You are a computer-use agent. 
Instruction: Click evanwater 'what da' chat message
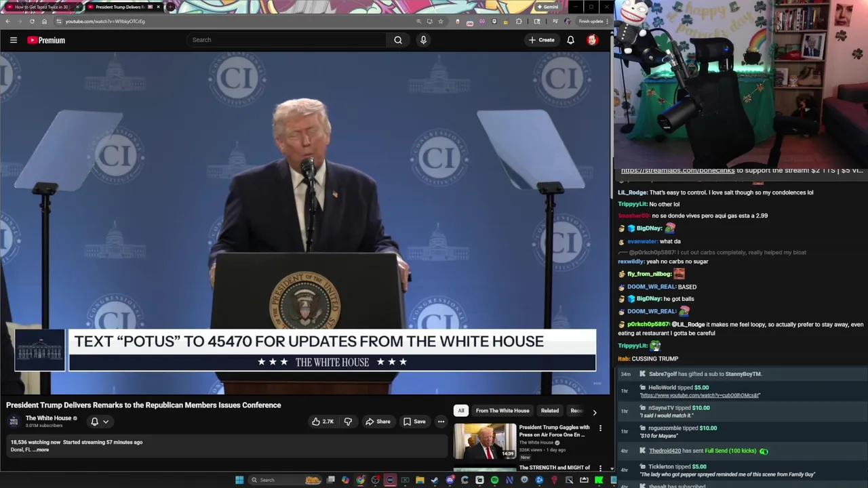point(649,241)
